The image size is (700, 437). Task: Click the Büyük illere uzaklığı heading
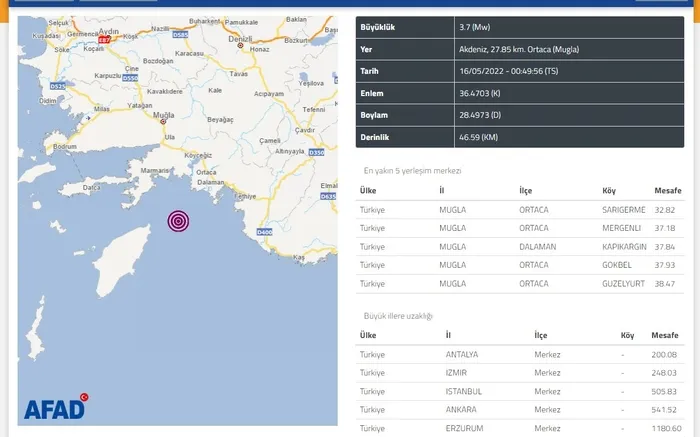pos(398,316)
